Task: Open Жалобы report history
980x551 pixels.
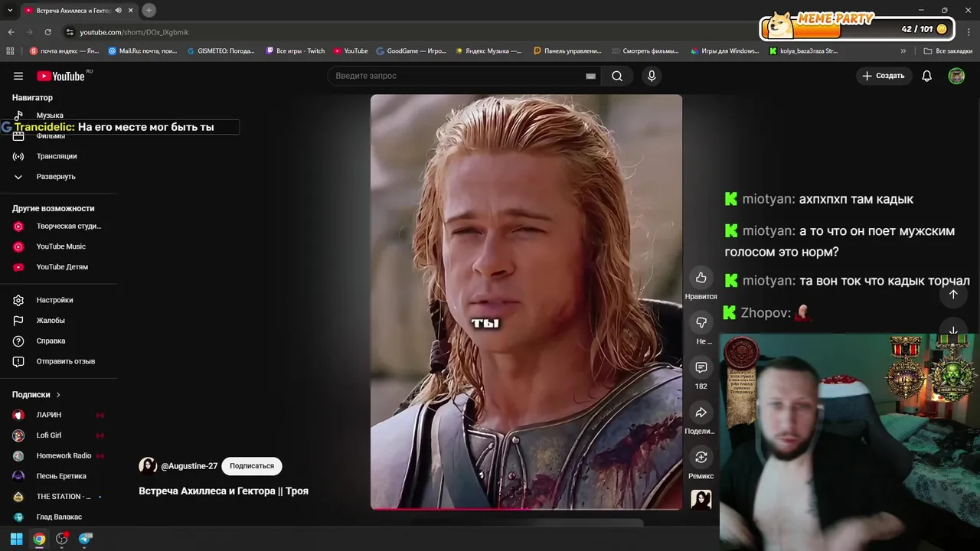Action: pos(51,321)
